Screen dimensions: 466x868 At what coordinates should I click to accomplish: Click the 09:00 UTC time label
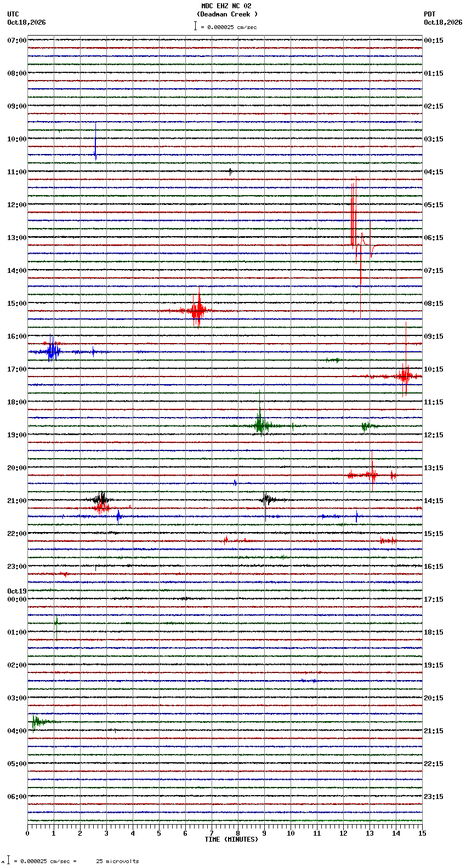pyautogui.click(x=17, y=106)
